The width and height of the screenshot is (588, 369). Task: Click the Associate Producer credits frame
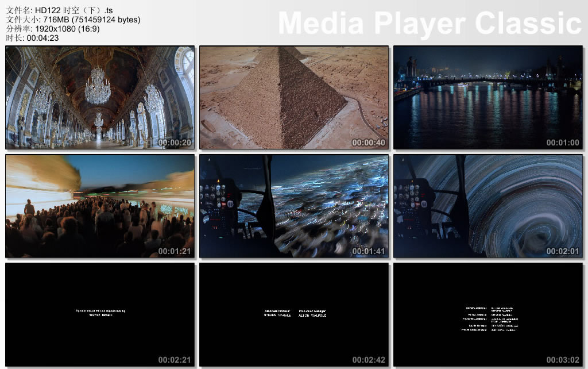pos(293,314)
